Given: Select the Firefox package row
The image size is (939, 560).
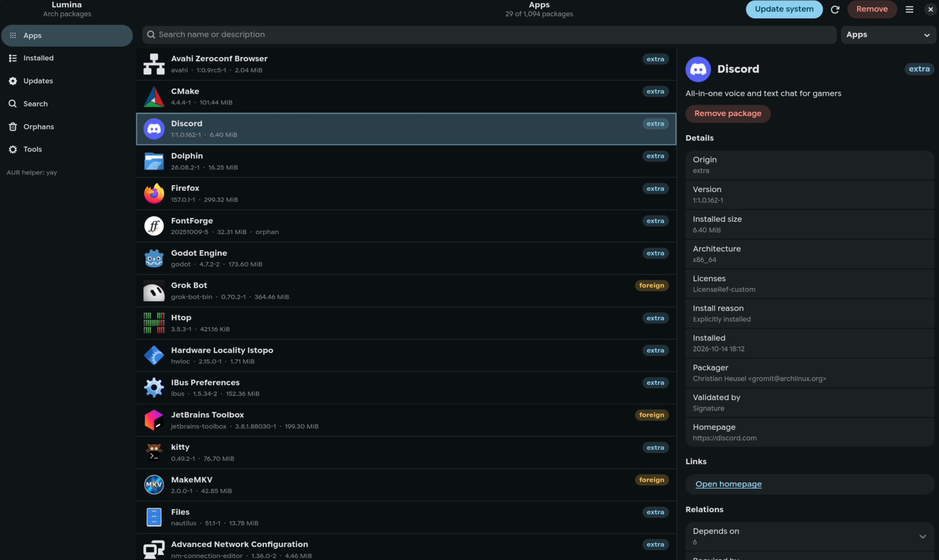Looking at the screenshot, I should tap(406, 194).
